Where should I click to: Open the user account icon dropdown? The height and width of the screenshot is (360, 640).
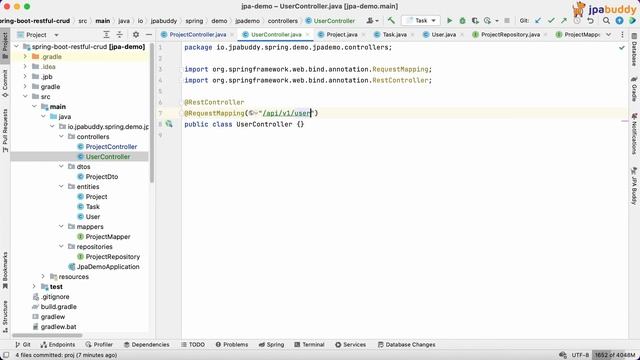point(372,20)
